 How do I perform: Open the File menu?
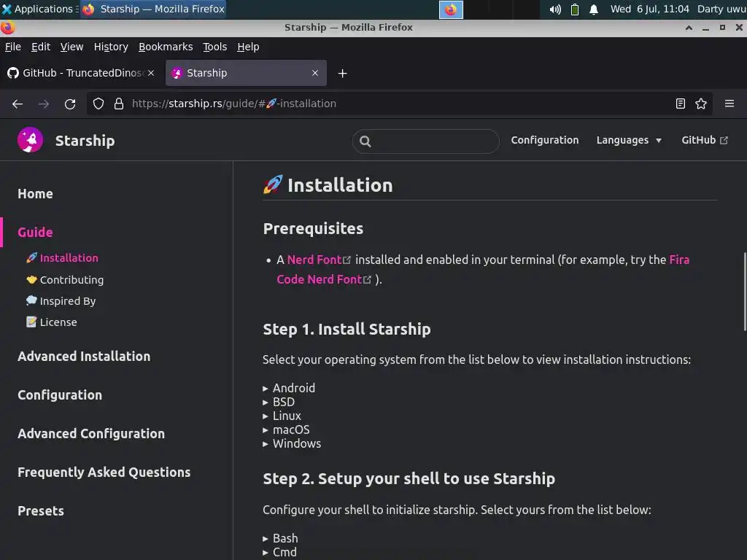(x=13, y=47)
